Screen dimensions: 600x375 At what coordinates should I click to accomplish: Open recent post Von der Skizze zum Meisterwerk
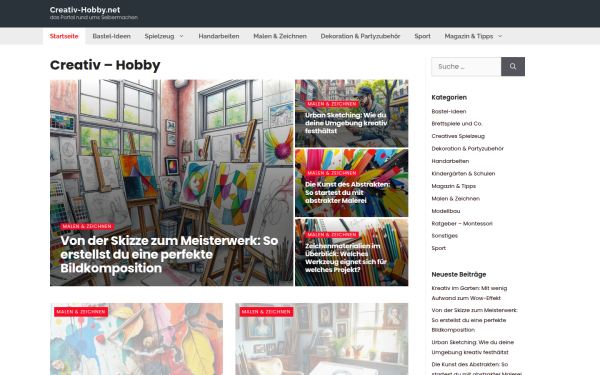point(474,320)
